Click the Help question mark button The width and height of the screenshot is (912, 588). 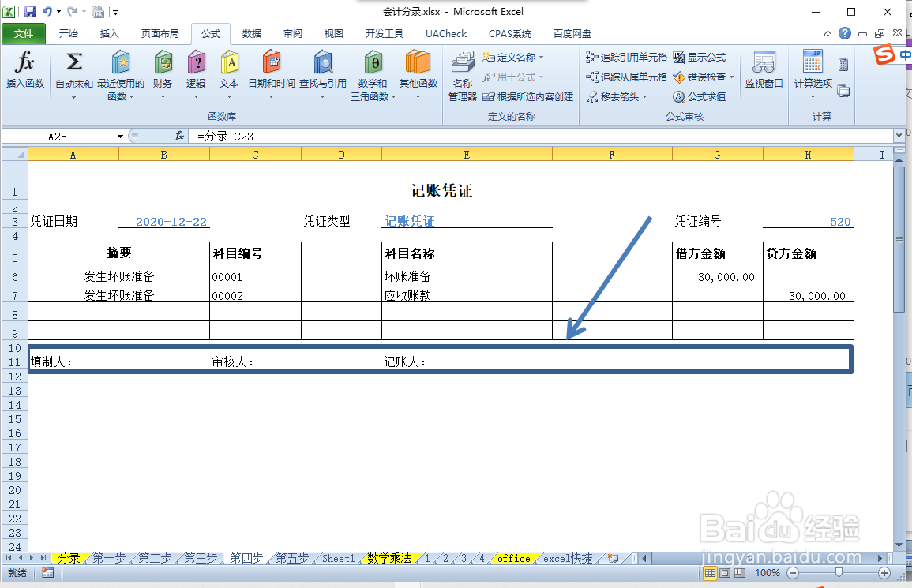[x=845, y=33]
